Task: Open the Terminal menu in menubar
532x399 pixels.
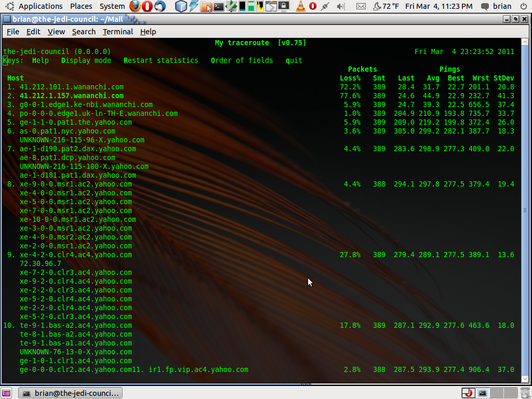Action: [x=118, y=32]
